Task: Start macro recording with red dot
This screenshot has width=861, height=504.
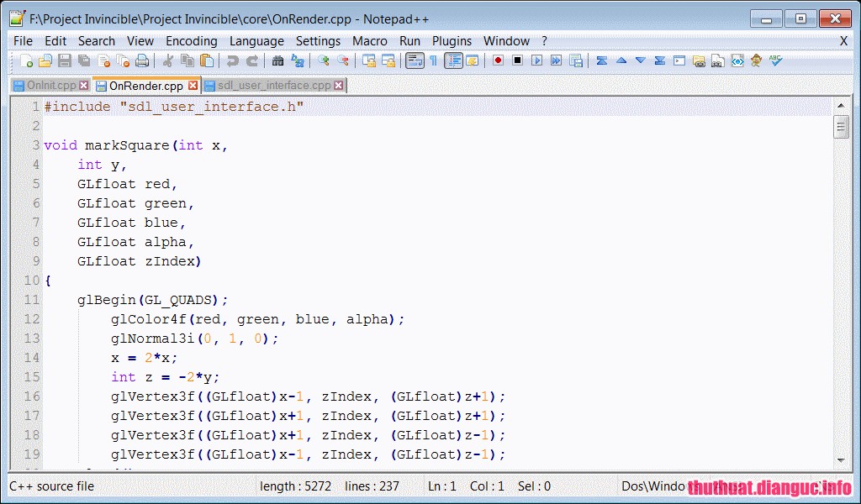Action: (x=498, y=60)
